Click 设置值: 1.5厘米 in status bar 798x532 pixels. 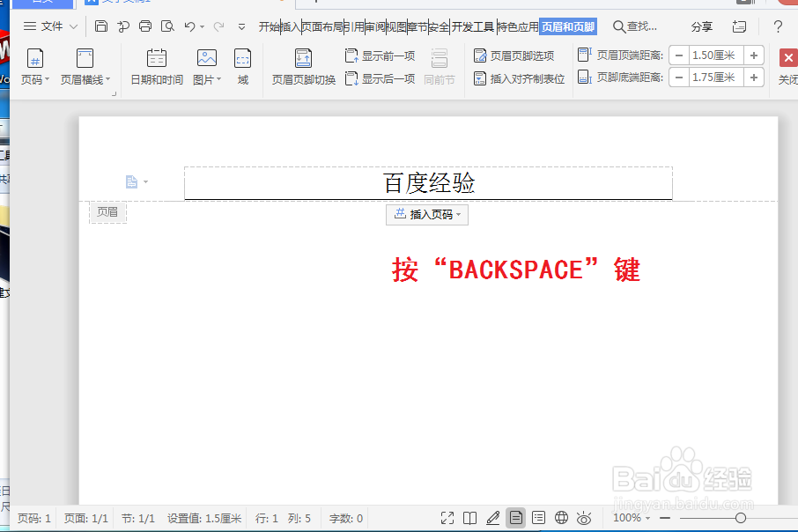pyautogui.click(x=204, y=518)
